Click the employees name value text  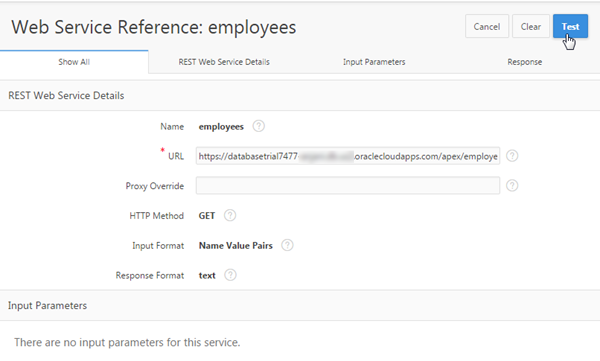(x=221, y=127)
